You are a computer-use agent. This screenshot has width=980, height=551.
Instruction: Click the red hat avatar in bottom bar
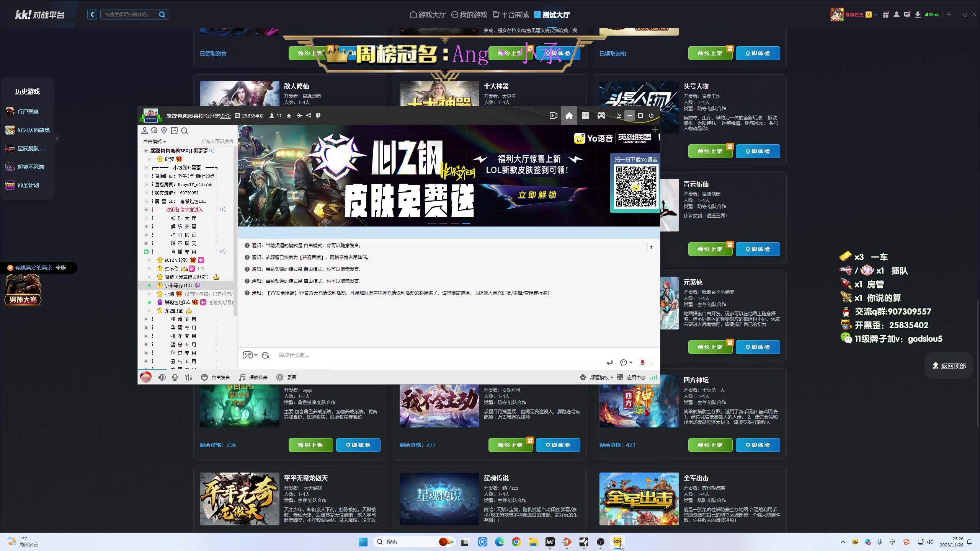point(146,377)
